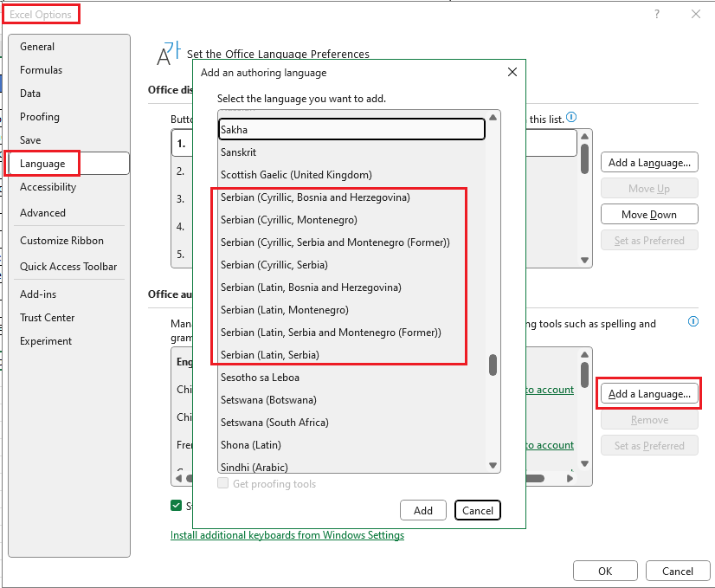
Task: Click the display language list scrollbar thumb
Action: point(584,158)
